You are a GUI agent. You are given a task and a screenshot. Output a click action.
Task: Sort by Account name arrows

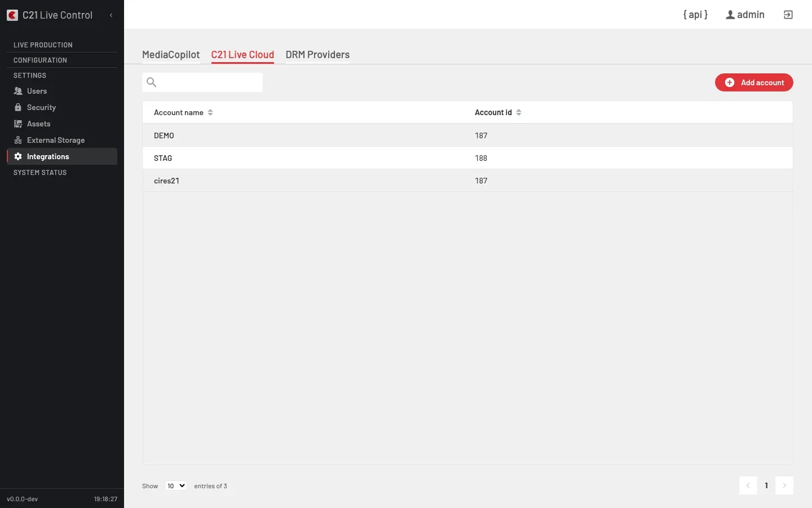210,112
